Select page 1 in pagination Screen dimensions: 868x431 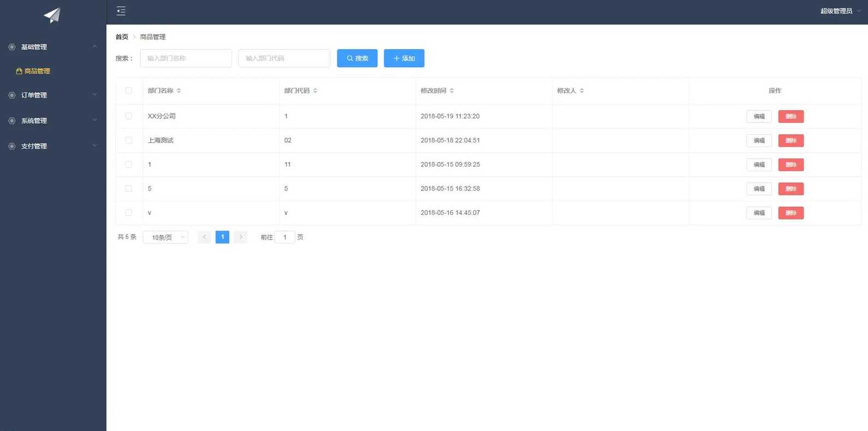[222, 237]
